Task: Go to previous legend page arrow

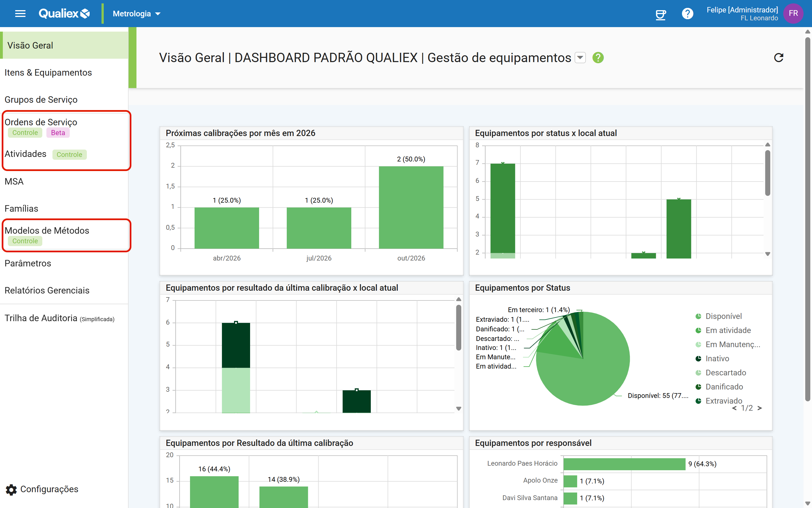Action: 734,408
